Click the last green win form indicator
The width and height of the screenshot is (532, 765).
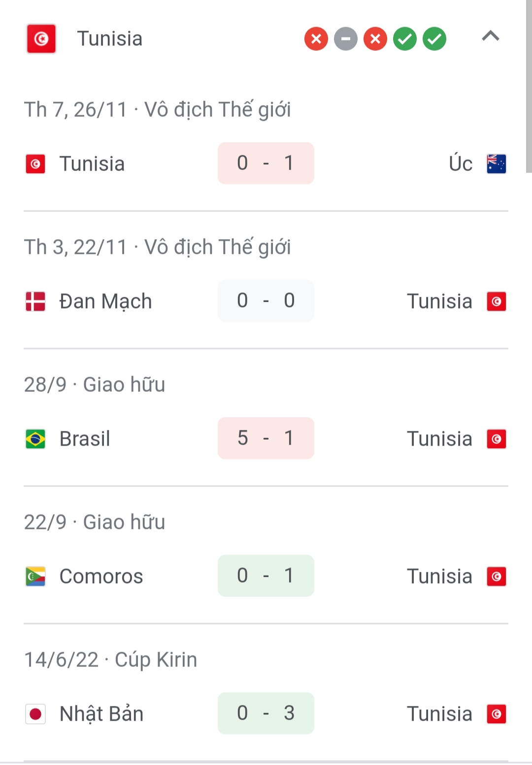tap(434, 39)
